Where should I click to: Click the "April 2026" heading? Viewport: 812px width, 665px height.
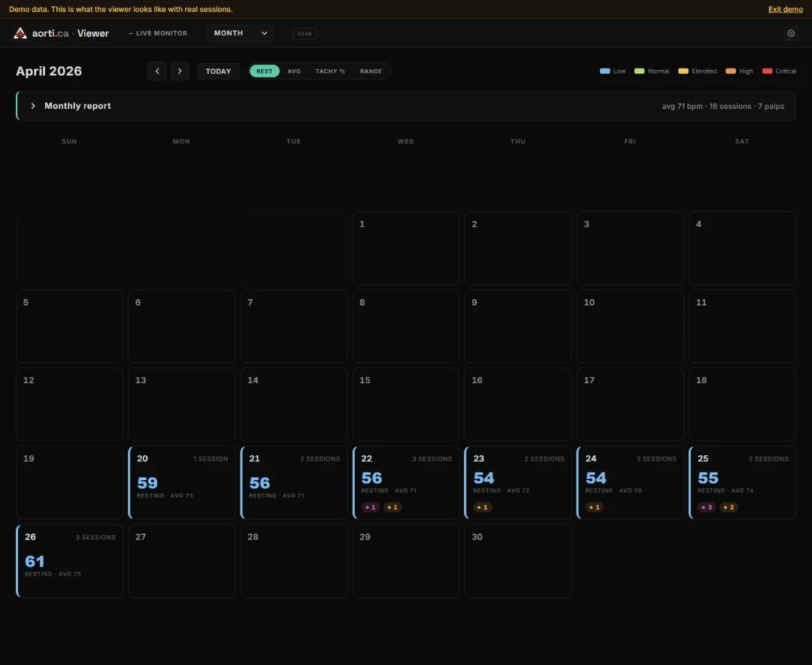pos(49,71)
